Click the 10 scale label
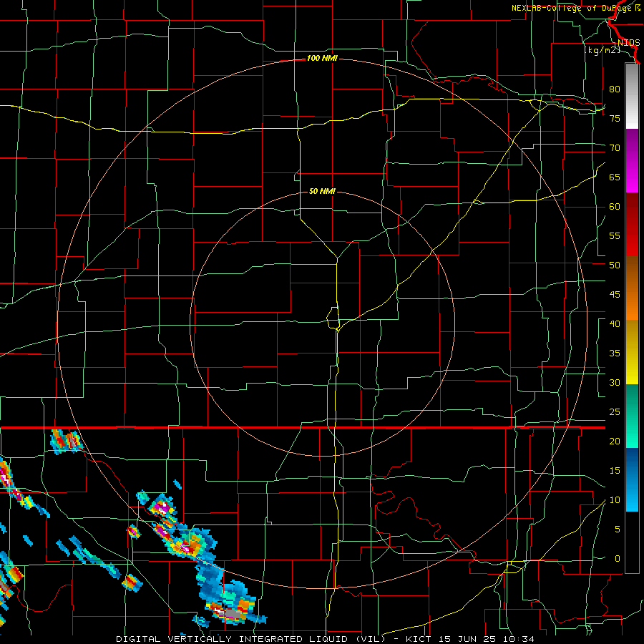Image resolution: width=644 pixels, height=644 pixels. tap(615, 500)
